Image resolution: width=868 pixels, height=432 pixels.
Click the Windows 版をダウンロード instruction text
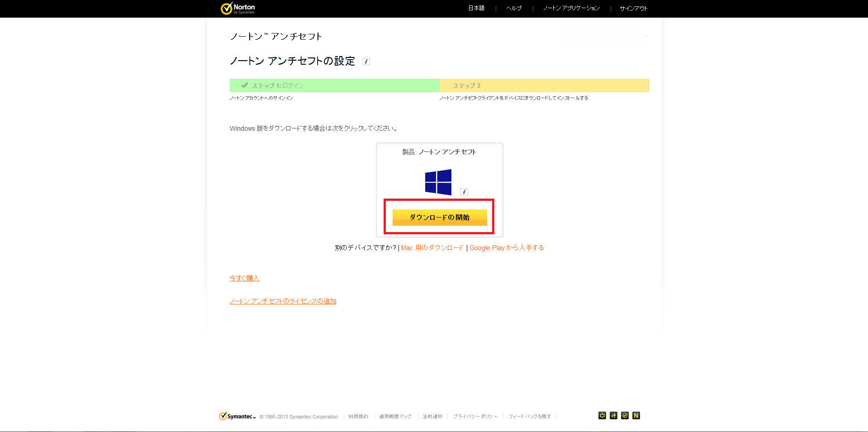314,128
